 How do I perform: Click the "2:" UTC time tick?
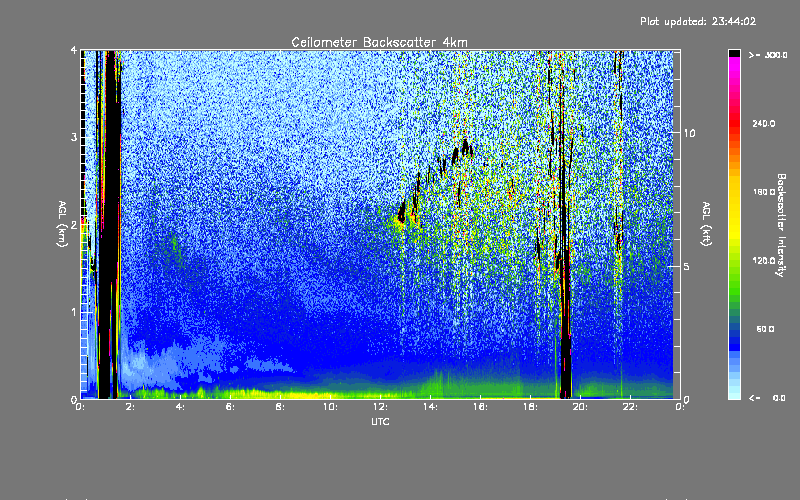pyautogui.click(x=131, y=407)
